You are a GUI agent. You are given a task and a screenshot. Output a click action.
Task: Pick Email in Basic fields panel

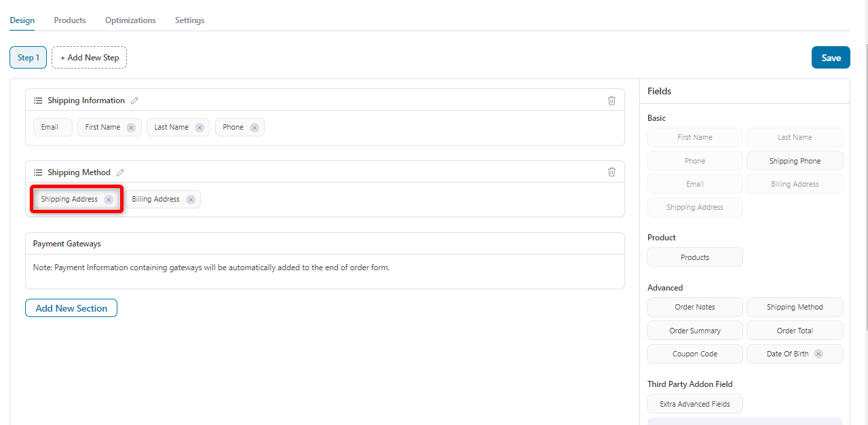pos(695,184)
